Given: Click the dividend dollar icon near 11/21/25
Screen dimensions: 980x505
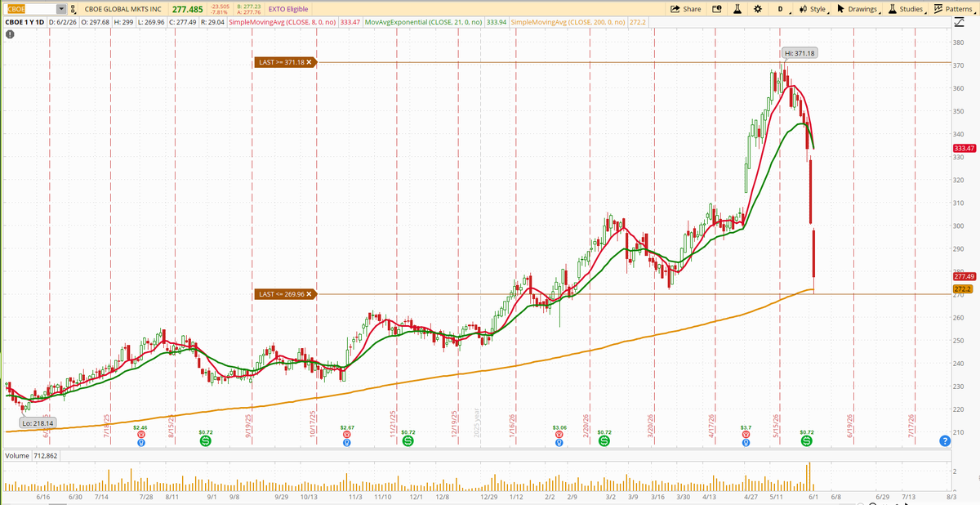Looking at the screenshot, I should coord(408,441).
